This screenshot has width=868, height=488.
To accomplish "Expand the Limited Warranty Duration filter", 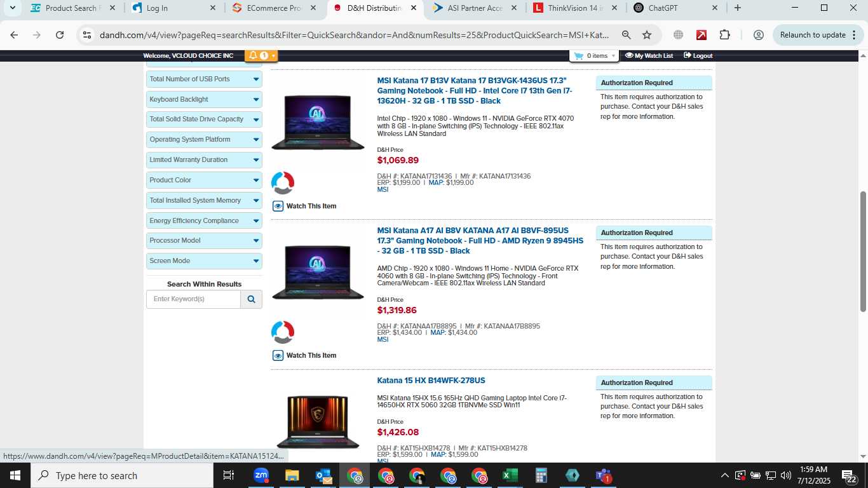I will pyautogui.click(x=204, y=160).
